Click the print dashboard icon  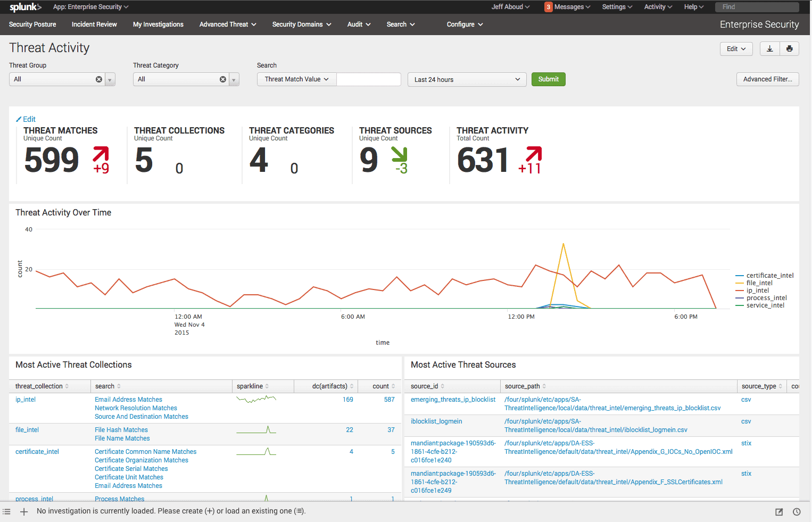[789, 49]
